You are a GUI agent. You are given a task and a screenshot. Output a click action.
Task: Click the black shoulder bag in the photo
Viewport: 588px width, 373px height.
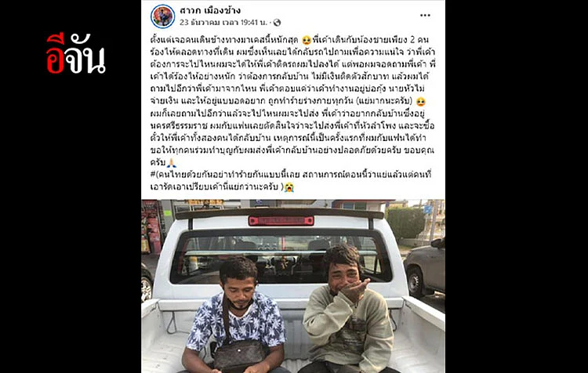point(239,354)
